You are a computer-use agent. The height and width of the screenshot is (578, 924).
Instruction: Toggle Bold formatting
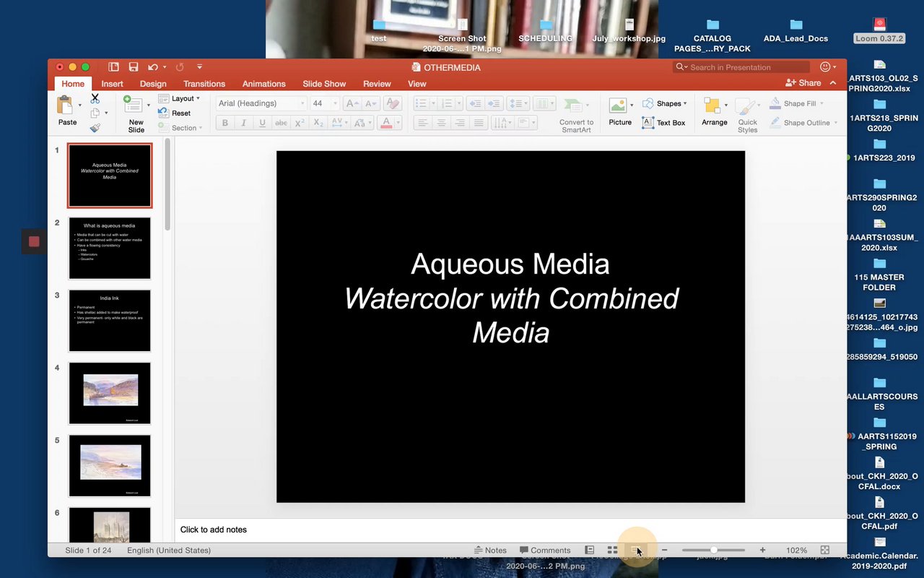225,123
